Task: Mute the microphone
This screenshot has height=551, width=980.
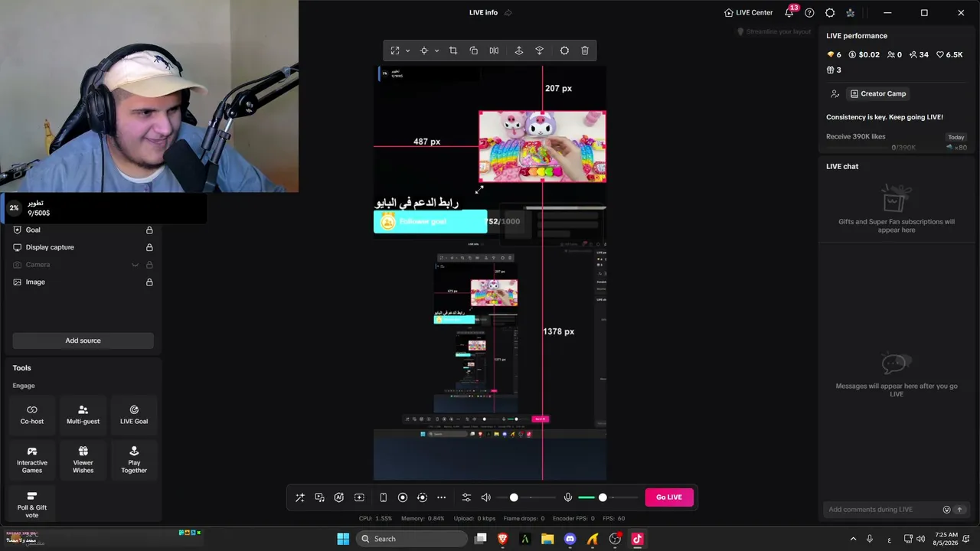Action: click(568, 497)
